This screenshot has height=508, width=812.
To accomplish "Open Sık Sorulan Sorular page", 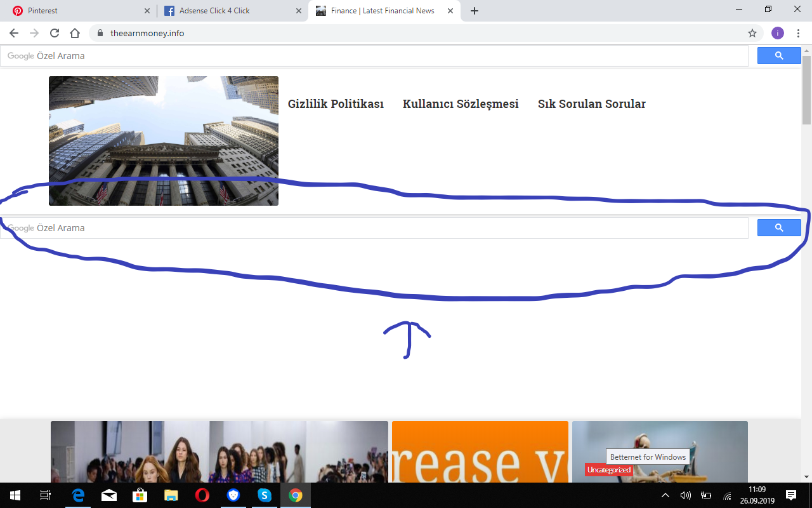I will [592, 104].
